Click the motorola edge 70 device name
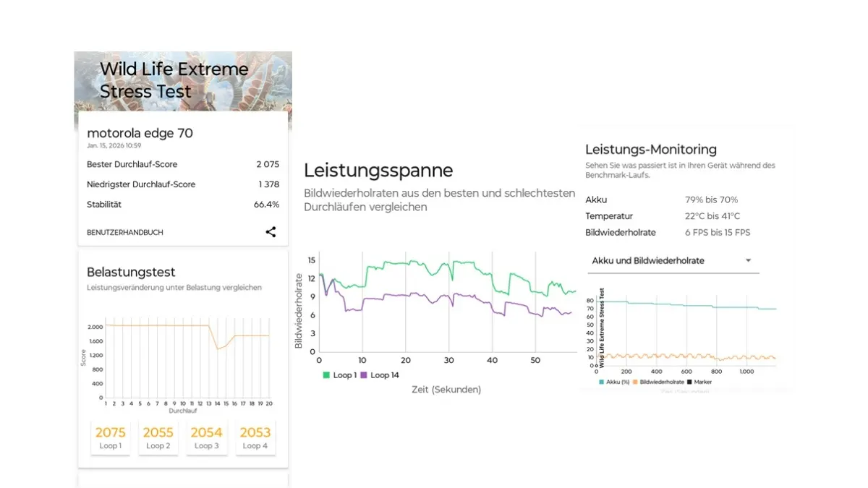 coord(140,133)
